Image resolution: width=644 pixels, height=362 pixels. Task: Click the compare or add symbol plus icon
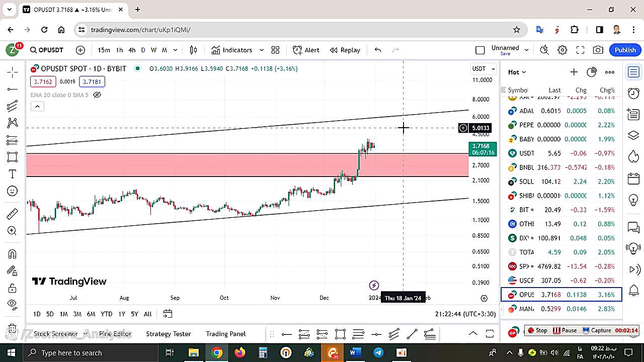[x=80, y=50]
